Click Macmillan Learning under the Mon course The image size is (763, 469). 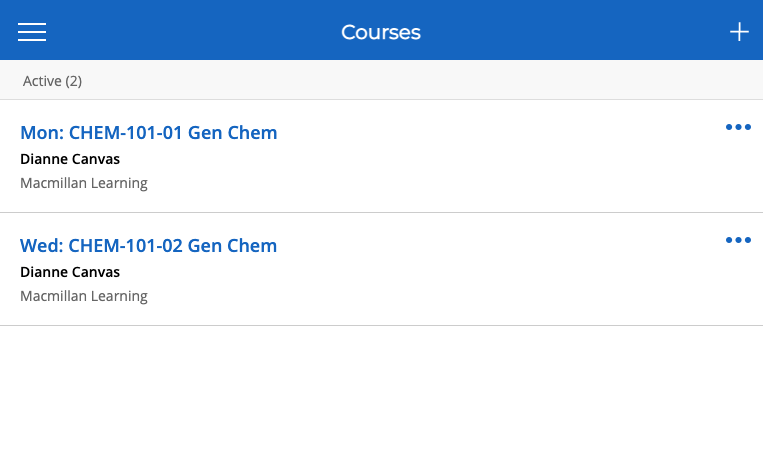tap(84, 183)
